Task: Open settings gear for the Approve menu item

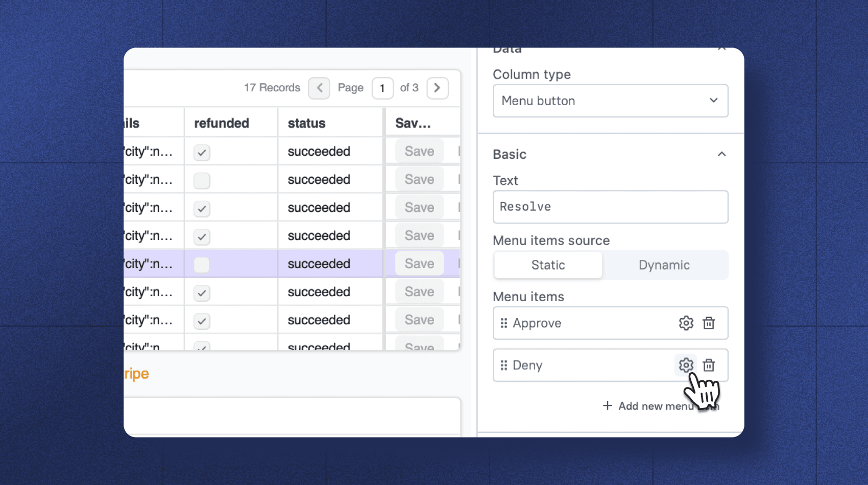Action: tap(686, 323)
